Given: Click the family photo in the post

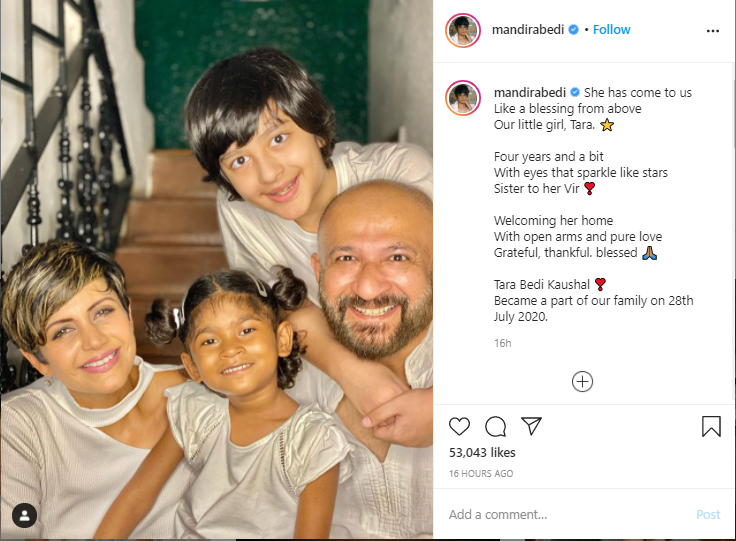Looking at the screenshot, I should 216,269.
